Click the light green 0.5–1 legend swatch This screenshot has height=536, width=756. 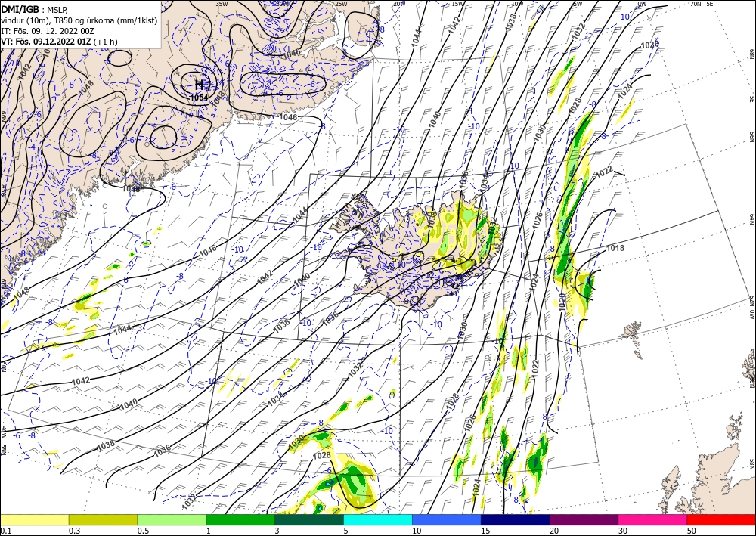coord(172,519)
